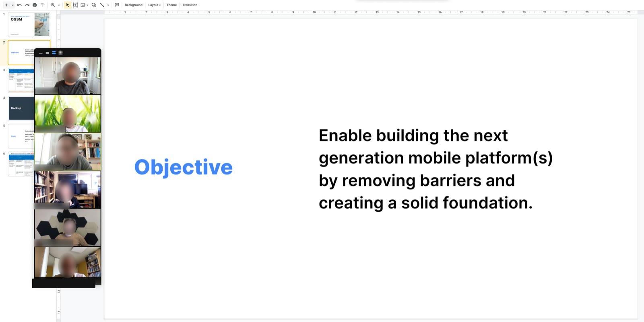Select slide 3 table thumbnail
This screenshot has height=322, width=644.
(x=21, y=80)
